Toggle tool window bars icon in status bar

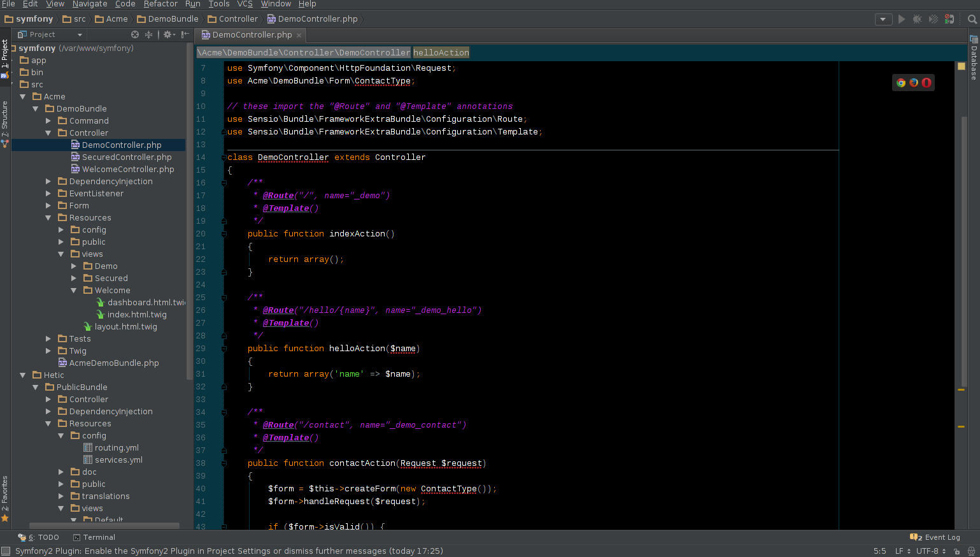6,551
